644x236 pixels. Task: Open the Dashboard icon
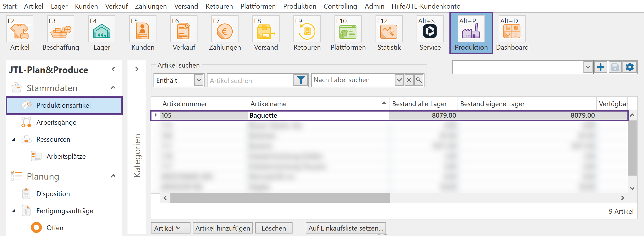tap(512, 32)
